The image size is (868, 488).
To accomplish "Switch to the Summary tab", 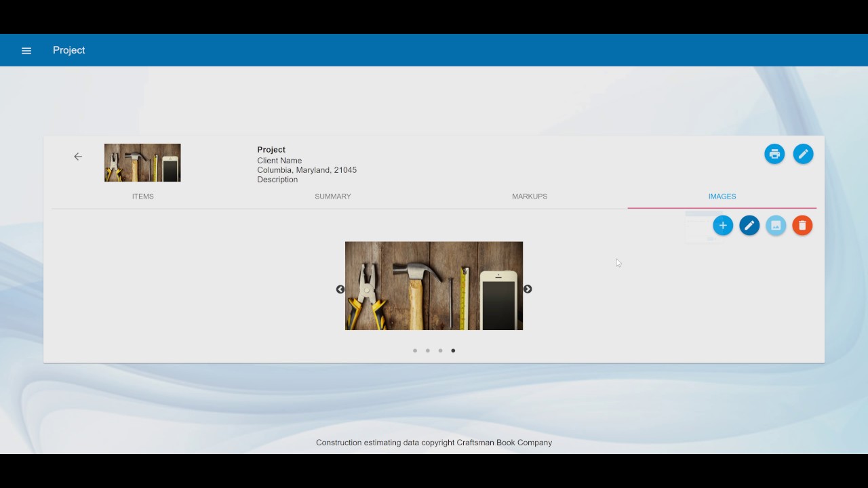I will (333, 197).
